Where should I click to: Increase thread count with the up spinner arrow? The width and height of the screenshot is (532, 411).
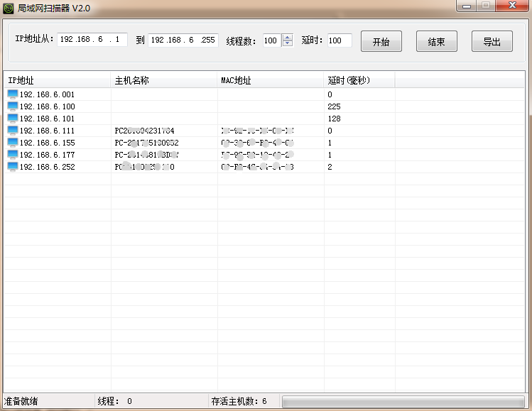coord(288,38)
